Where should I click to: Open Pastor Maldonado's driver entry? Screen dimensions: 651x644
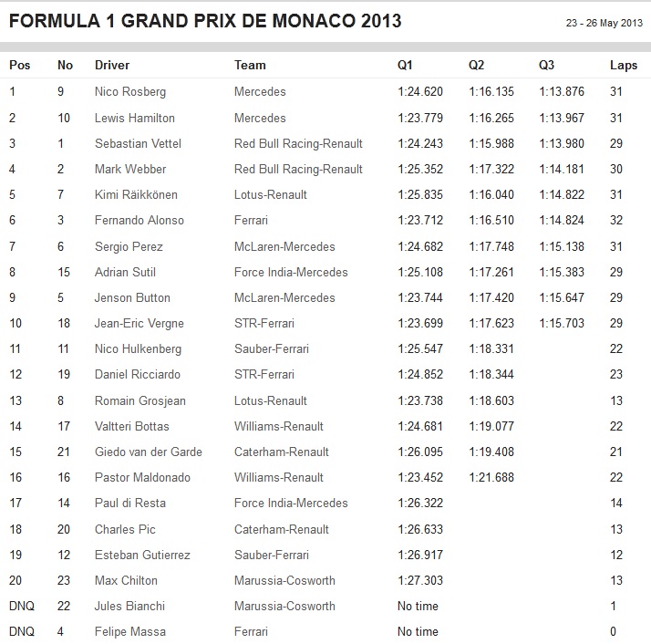(141, 477)
